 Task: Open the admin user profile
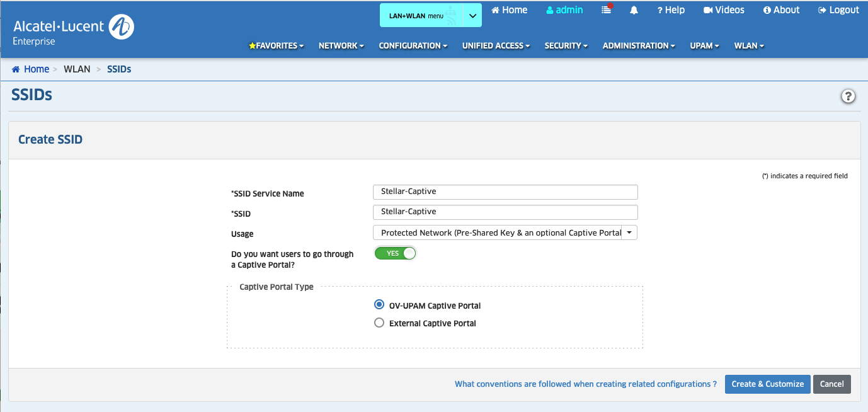coord(564,10)
